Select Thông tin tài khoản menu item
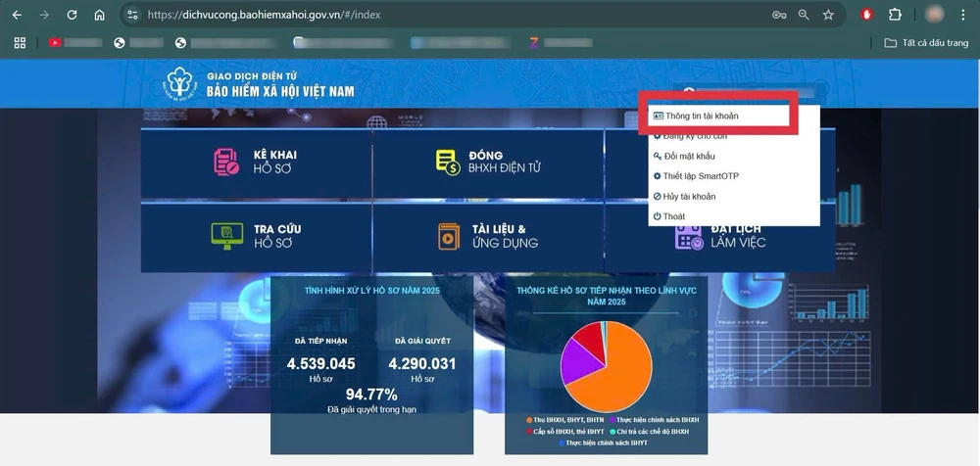Screen dimensions: 980x466 pos(702,116)
